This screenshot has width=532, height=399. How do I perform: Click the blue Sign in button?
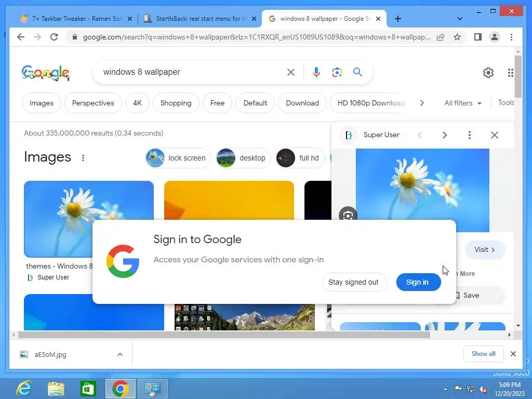(x=418, y=282)
